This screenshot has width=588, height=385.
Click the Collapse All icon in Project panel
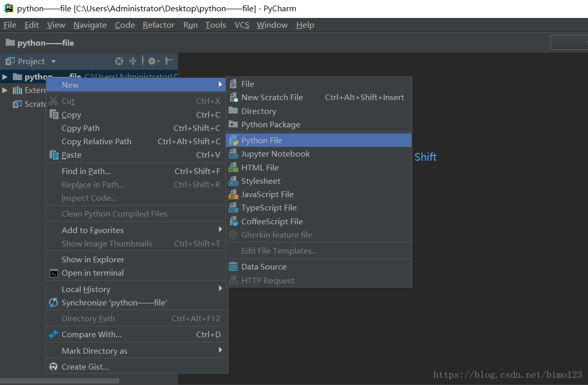coord(133,61)
